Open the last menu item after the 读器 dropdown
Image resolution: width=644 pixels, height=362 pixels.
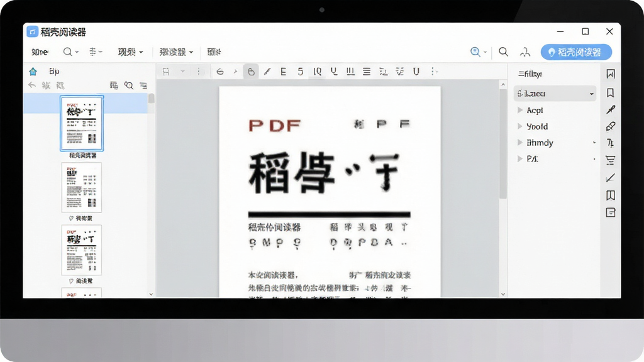tap(214, 52)
